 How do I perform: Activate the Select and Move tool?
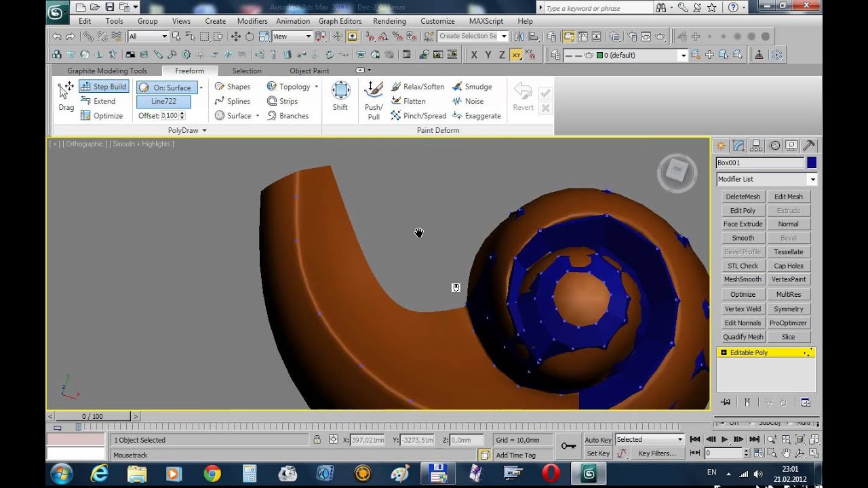point(235,37)
